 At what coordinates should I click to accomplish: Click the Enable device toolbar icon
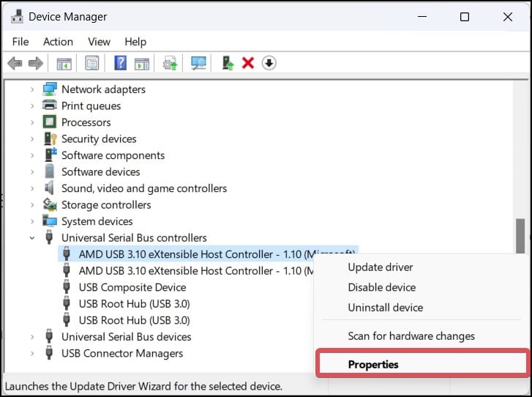click(x=228, y=63)
